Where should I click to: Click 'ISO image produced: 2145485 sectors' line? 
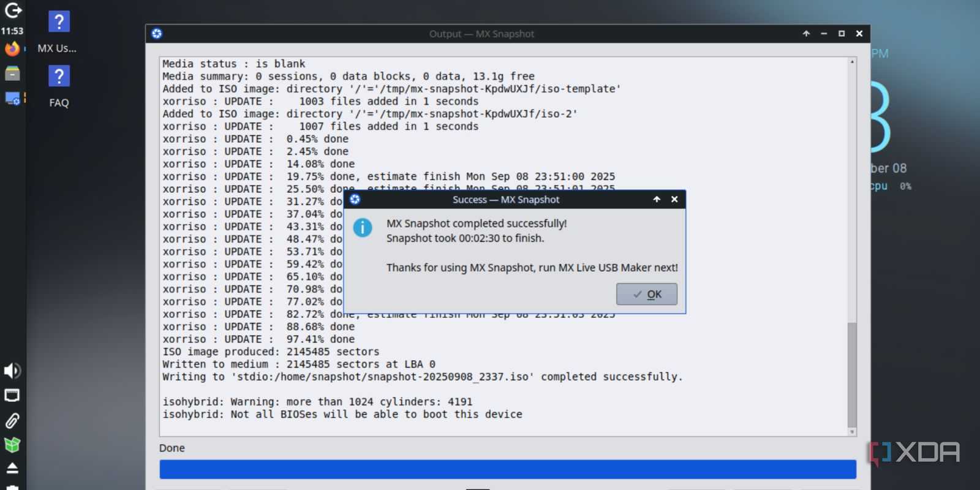tap(271, 352)
